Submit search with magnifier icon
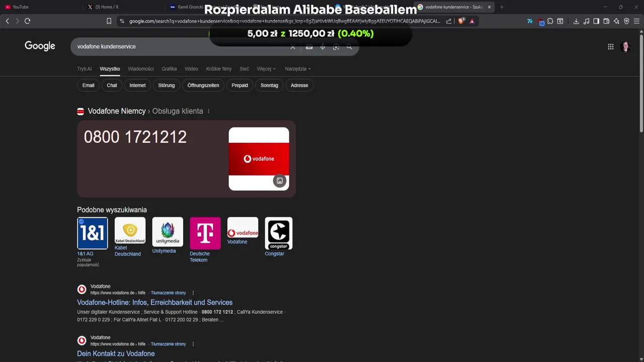Viewport: 644px width, 362px height. click(x=349, y=47)
